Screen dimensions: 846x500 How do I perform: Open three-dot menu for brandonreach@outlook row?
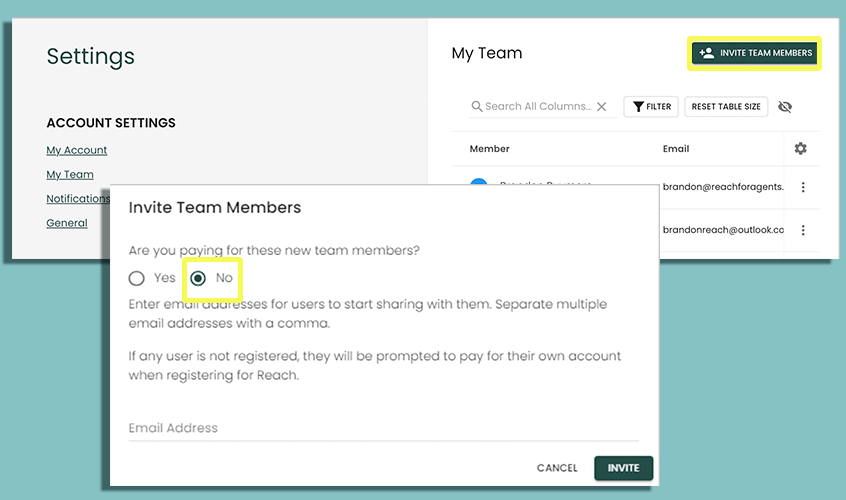point(803,230)
